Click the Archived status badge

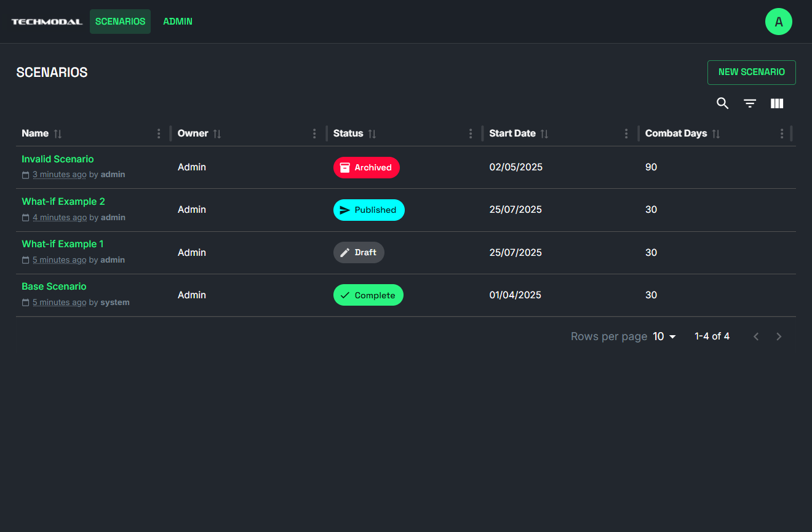pos(367,167)
